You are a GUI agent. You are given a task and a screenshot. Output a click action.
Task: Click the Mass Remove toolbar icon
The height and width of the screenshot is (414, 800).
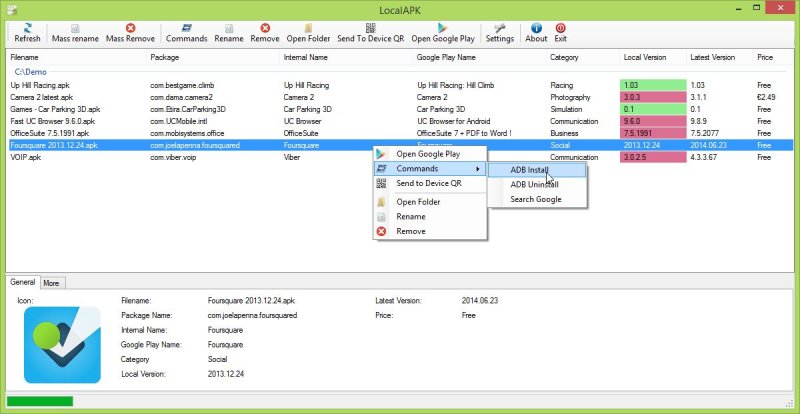130,33
